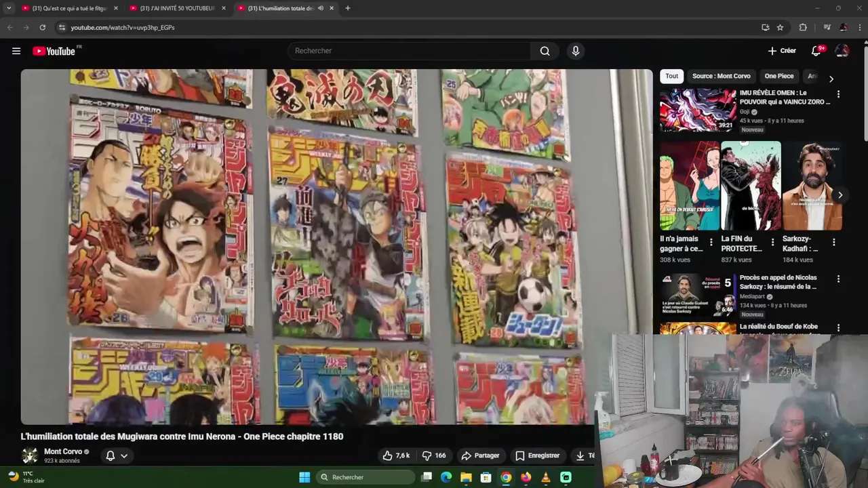The height and width of the screenshot is (488, 868).
Task: Click the search magnifier button
Action: 545,51
